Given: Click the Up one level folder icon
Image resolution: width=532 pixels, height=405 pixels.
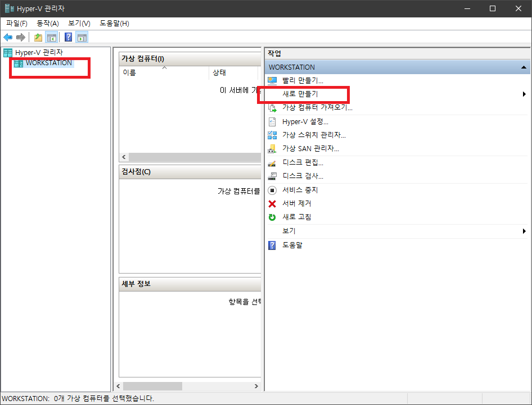Looking at the screenshot, I should (x=38, y=37).
